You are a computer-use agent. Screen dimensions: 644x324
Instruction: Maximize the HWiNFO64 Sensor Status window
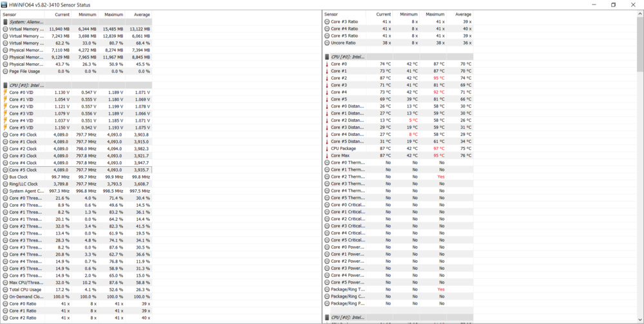tap(613, 5)
